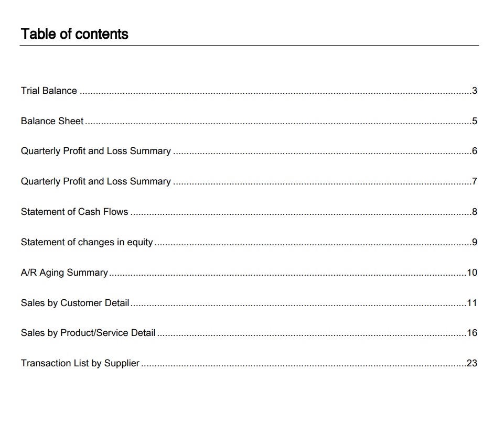The width and height of the screenshot is (504, 424).
Task: Open Sales by Product/Service Detail link
Action: click(x=88, y=333)
